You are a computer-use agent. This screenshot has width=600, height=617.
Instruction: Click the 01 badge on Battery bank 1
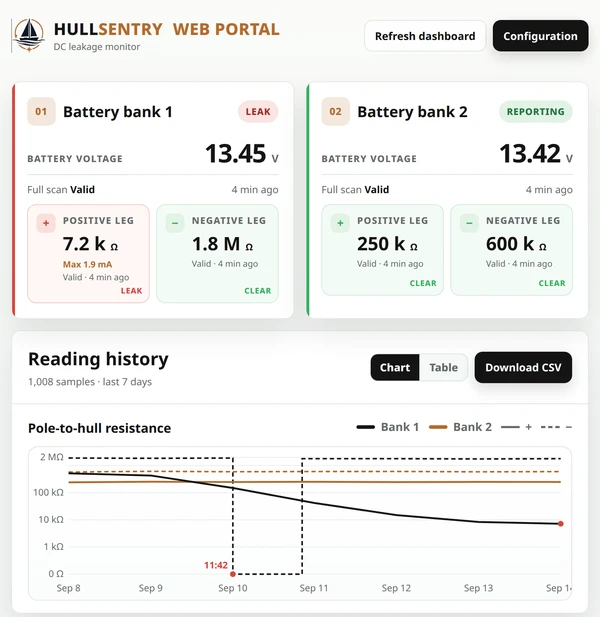[x=41, y=112]
